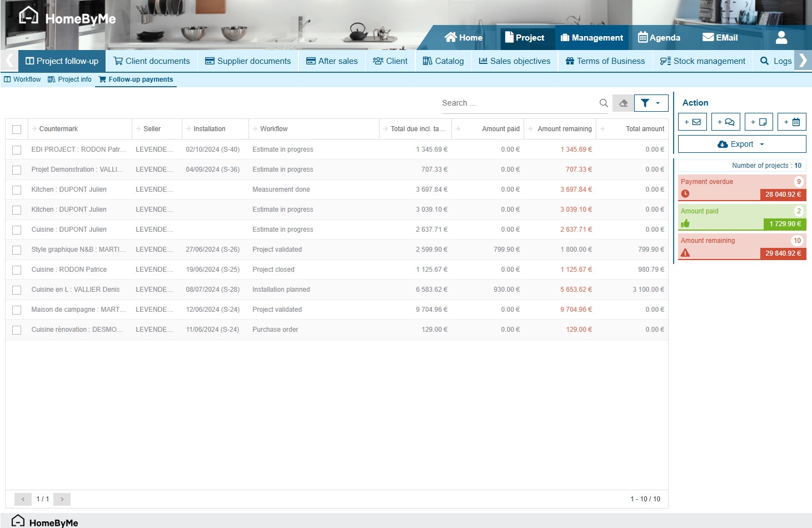Expand the Export dropdown

(742, 144)
